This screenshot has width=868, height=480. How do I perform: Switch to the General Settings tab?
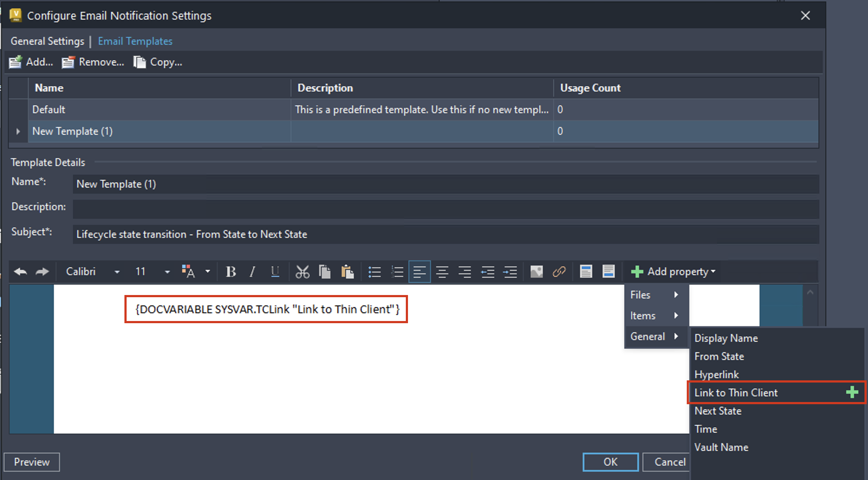[x=47, y=41]
